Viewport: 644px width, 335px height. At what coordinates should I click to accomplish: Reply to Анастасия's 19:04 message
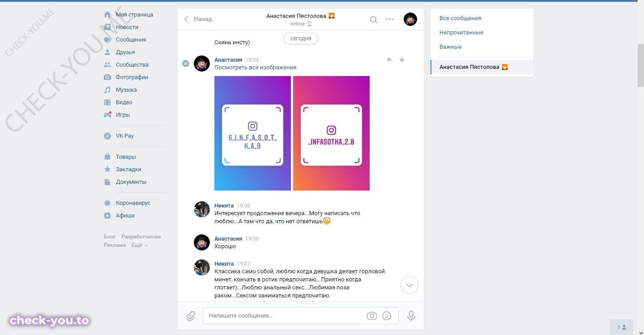pyautogui.click(x=390, y=59)
